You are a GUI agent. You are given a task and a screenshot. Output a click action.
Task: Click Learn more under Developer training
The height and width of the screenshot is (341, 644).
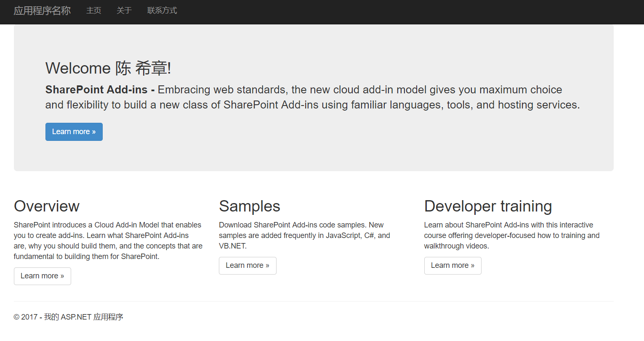tap(452, 265)
